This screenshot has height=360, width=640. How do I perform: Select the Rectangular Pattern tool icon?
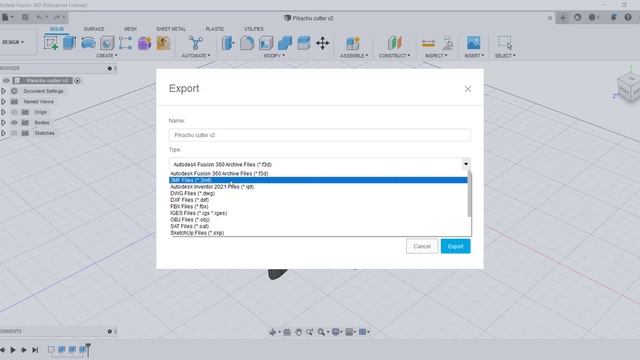[125, 43]
